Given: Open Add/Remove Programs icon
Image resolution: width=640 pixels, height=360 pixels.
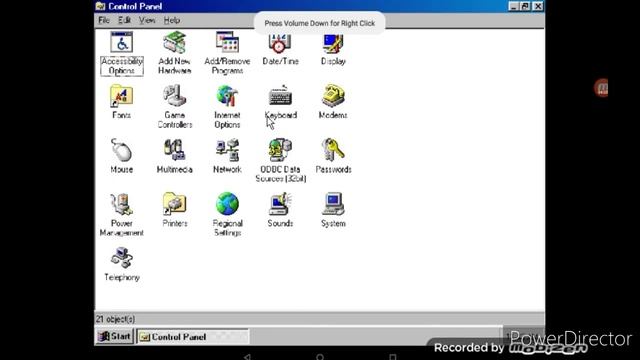Looking at the screenshot, I should (x=227, y=42).
